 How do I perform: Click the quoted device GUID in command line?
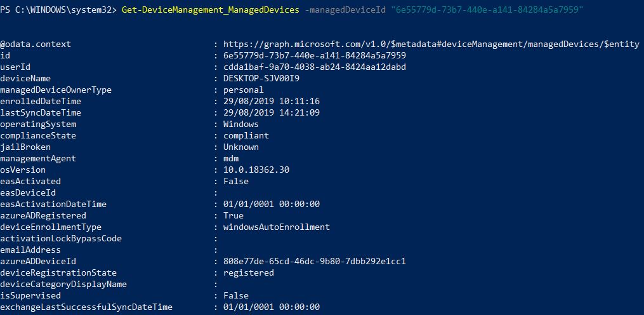(x=487, y=10)
